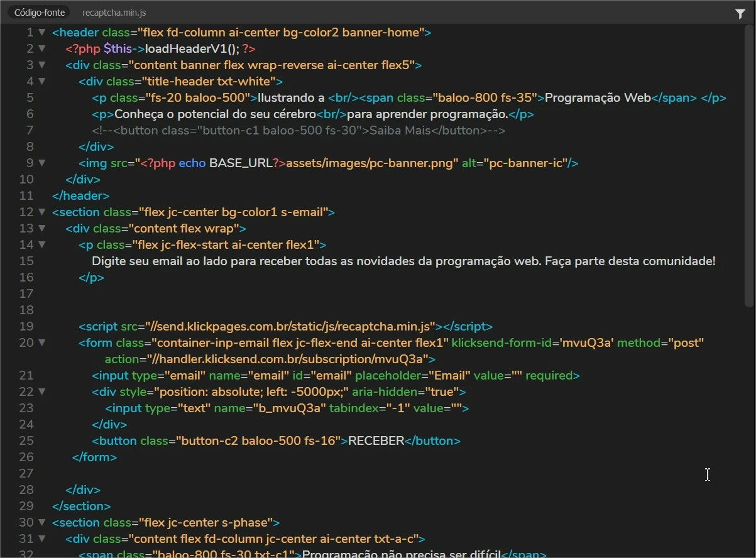Collapse the s-email section on line 12
Screen dimensions: 756x558
pyautogui.click(x=41, y=212)
